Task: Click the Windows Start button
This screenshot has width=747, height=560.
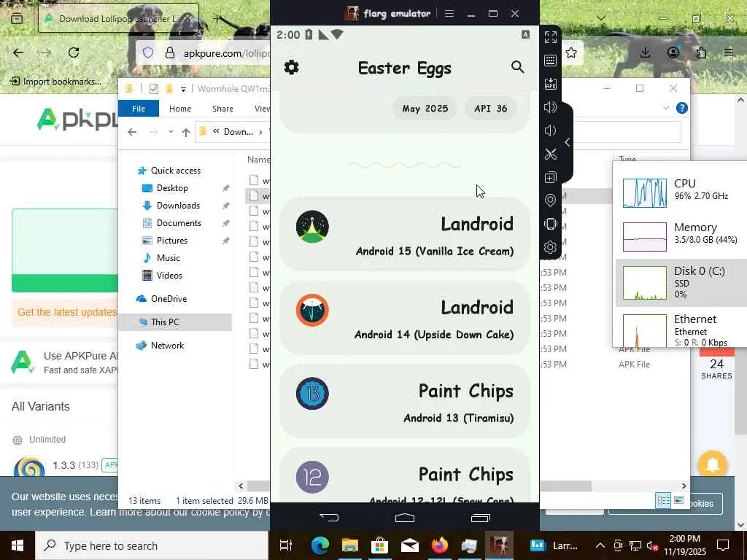Action: 18,545
